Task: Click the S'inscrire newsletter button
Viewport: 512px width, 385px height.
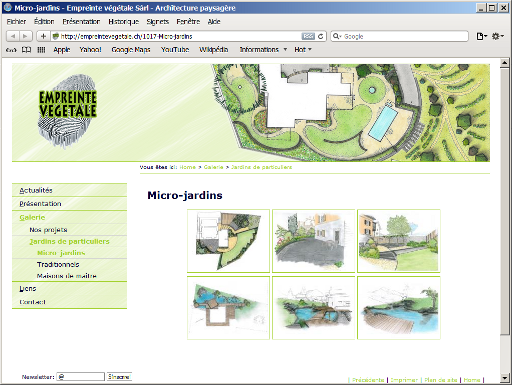Action: pos(119,377)
